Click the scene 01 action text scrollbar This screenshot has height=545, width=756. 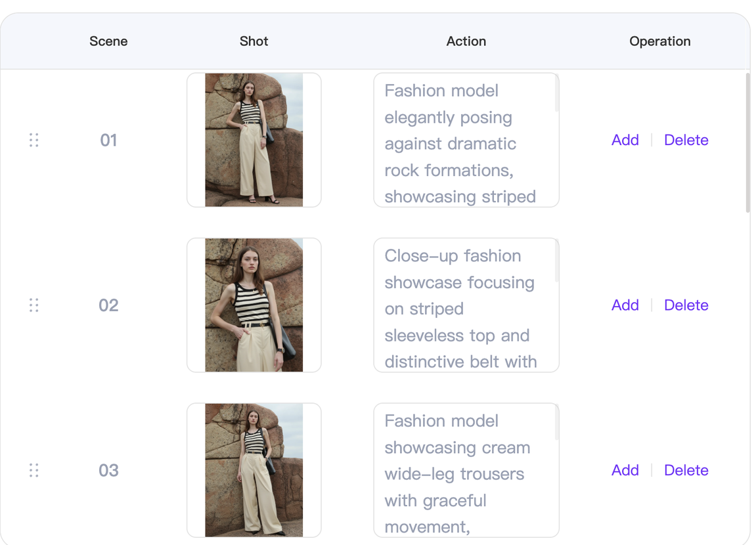click(x=556, y=93)
